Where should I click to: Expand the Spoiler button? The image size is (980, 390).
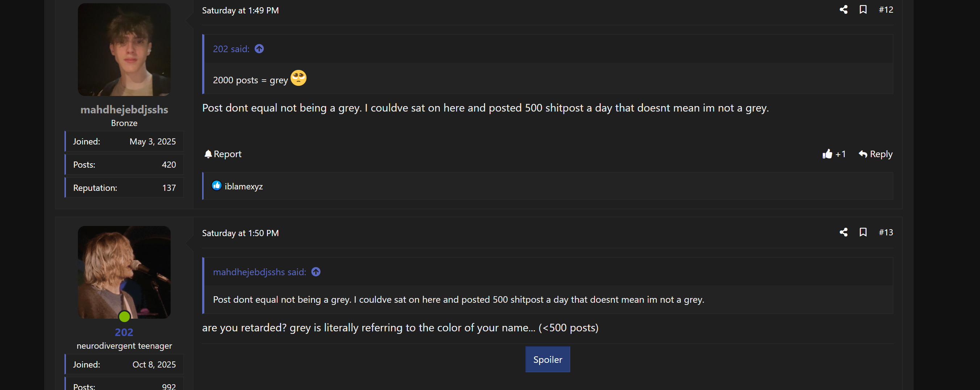click(547, 360)
